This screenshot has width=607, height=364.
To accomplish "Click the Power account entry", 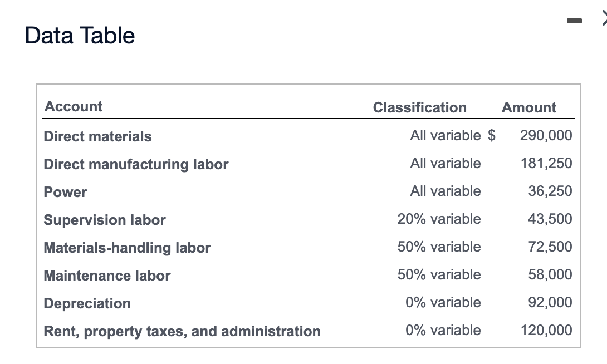I will (x=65, y=192).
